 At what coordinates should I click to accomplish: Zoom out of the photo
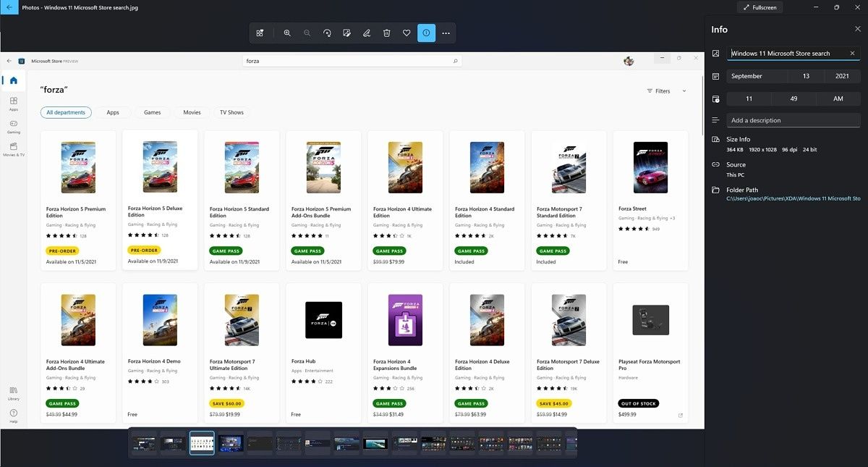click(307, 33)
